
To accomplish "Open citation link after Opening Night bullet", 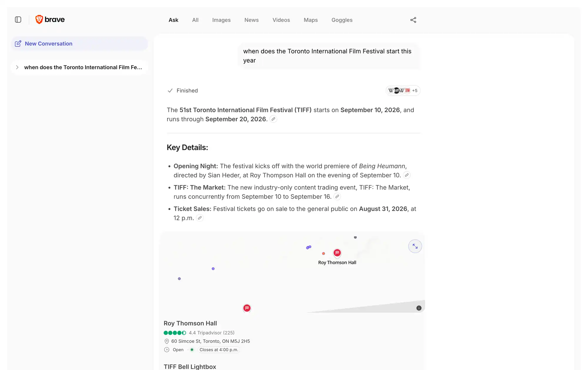I will point(407,175).
